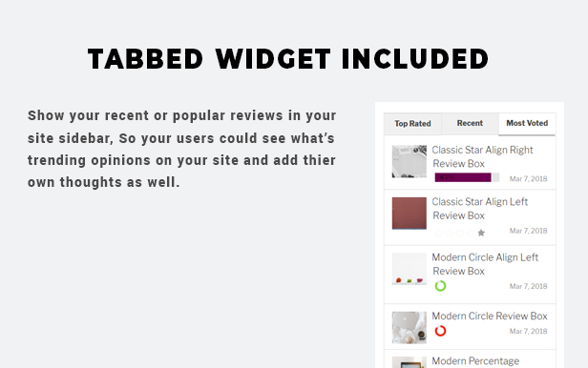Select the Most Voted tab
The image size is (588, 368).
(x=527, y=124)
